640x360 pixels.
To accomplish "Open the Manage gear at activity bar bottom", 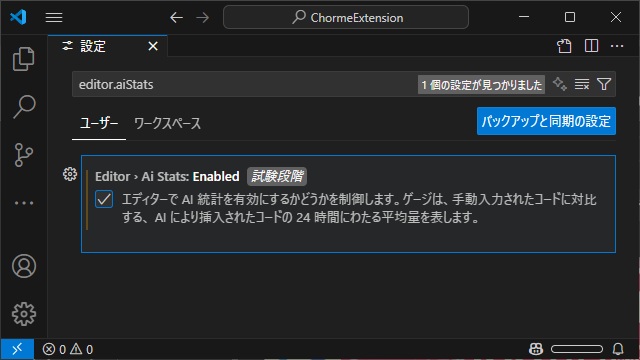I will 24,314.
